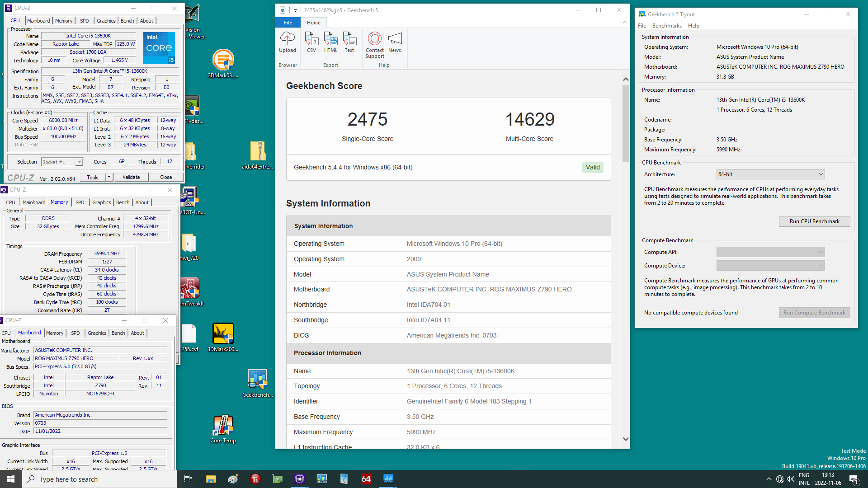868x488 pixels.
Task: Click the Close button in CPU-Z
Action: coord(166,177)
